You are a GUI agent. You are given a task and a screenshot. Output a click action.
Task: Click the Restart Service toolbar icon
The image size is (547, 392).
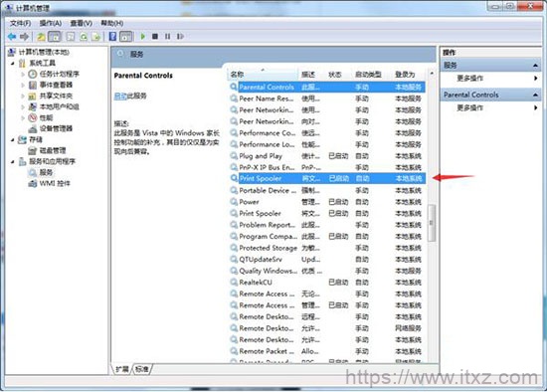pyautogui.click(x=180, y=36)
